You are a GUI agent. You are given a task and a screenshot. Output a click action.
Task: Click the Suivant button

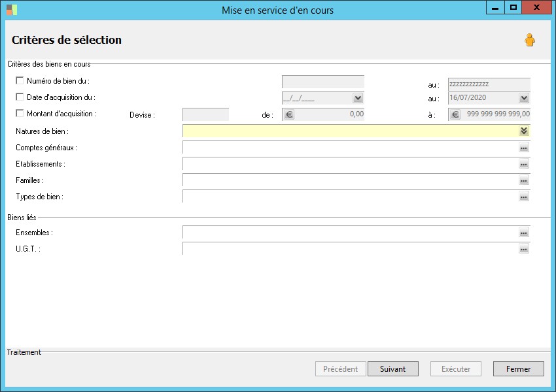[393, 369]
